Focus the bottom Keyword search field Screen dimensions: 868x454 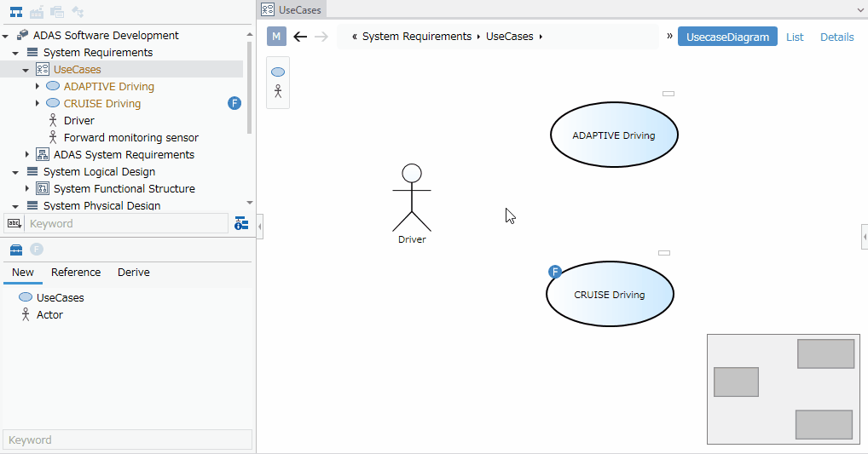point(127,440)
